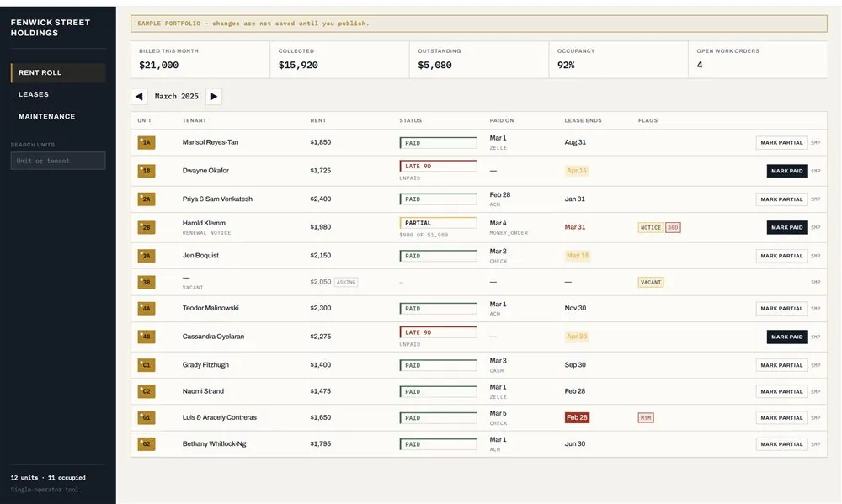
Task: Click the TENANT column header
Action: pos(195,121)
